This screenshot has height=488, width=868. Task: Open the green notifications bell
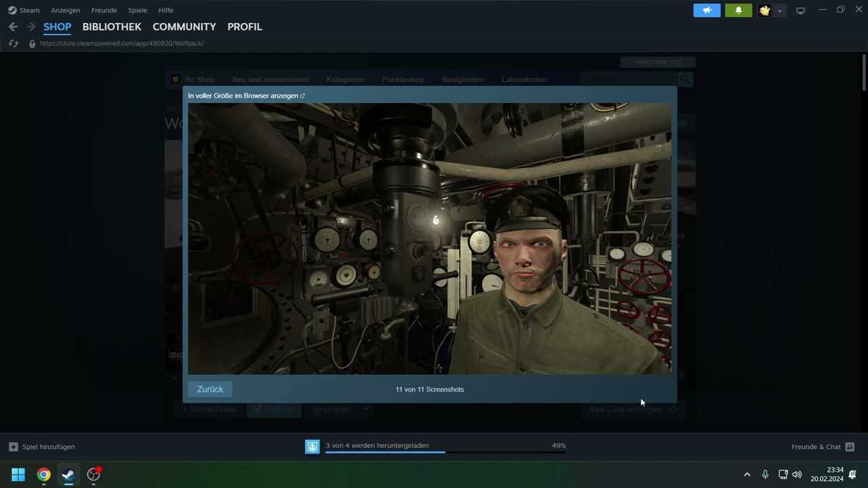[738, 10]
